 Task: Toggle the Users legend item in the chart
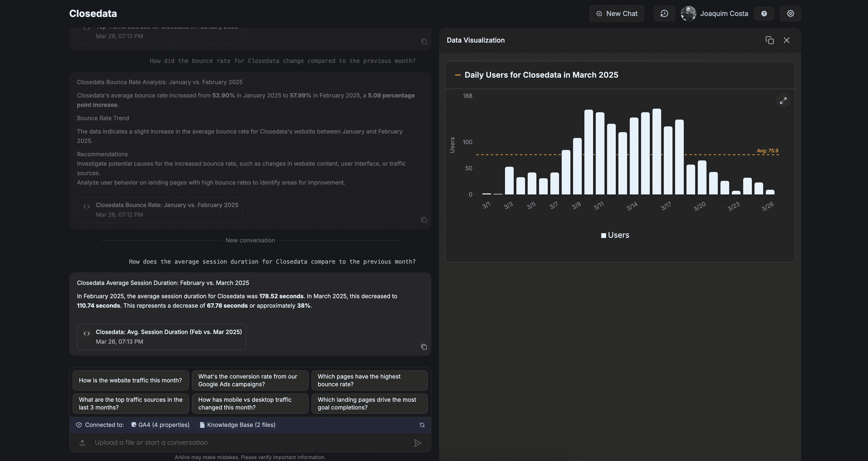point(615,235)
